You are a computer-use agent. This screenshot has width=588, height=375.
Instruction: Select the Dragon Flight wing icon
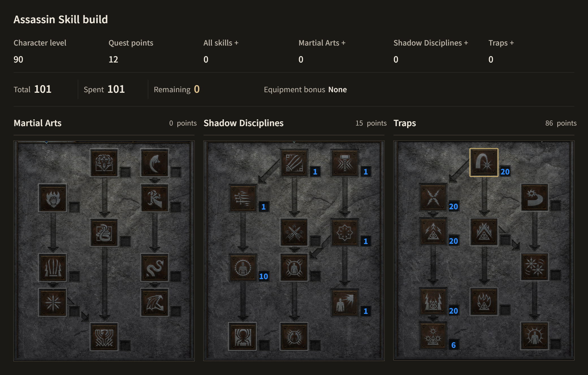pyautogui.click(x=154, y=302)
